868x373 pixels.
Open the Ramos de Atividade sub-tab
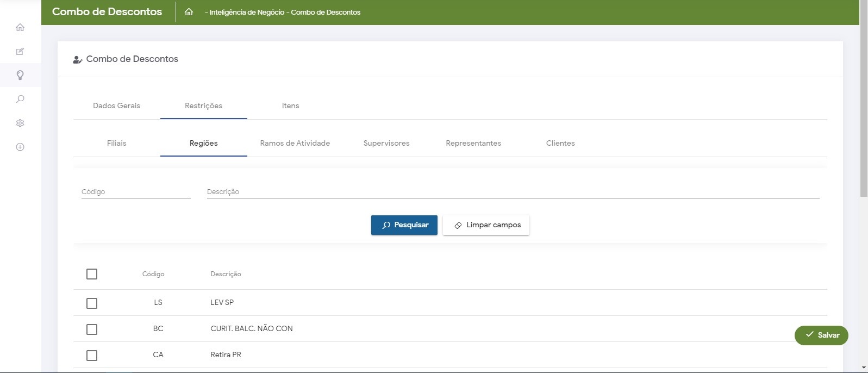coord(295,143)
